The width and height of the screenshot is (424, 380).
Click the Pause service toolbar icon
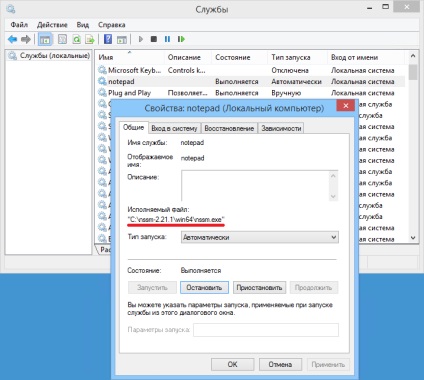[x=167, y=39]
